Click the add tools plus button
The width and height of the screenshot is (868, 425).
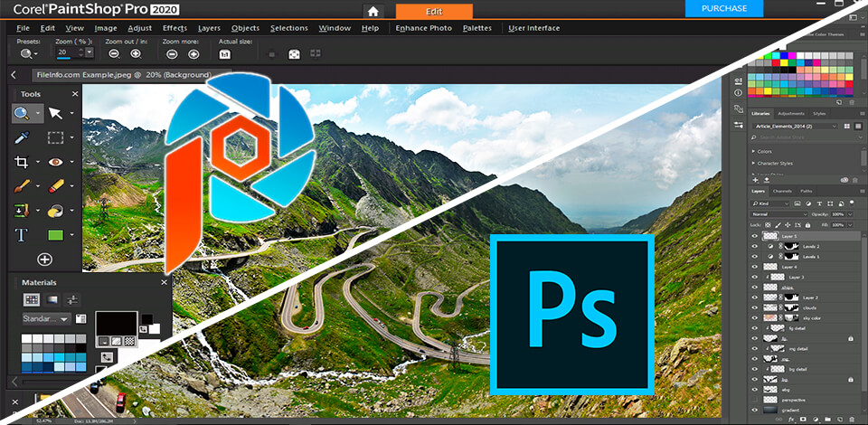pos(44,259)
